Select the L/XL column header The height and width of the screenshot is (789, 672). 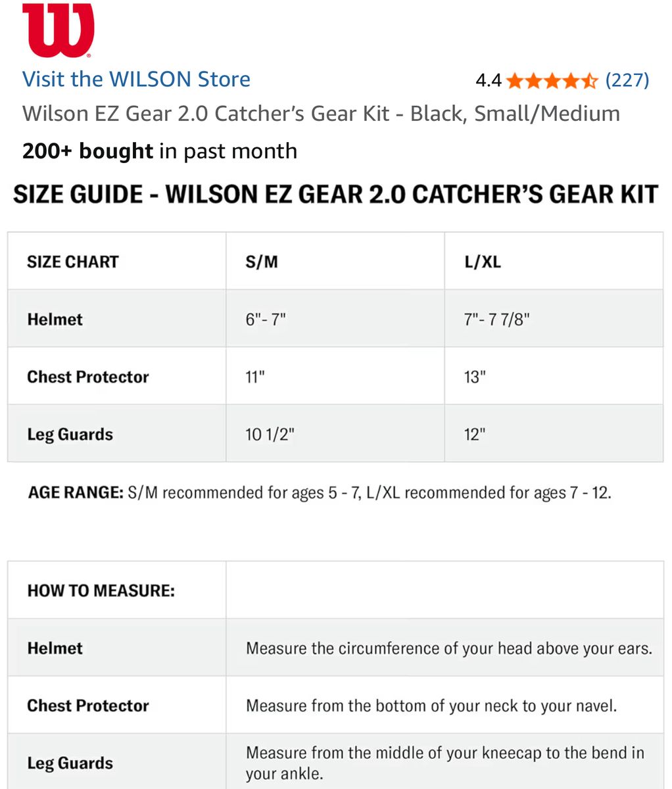(x=554, y=261)
